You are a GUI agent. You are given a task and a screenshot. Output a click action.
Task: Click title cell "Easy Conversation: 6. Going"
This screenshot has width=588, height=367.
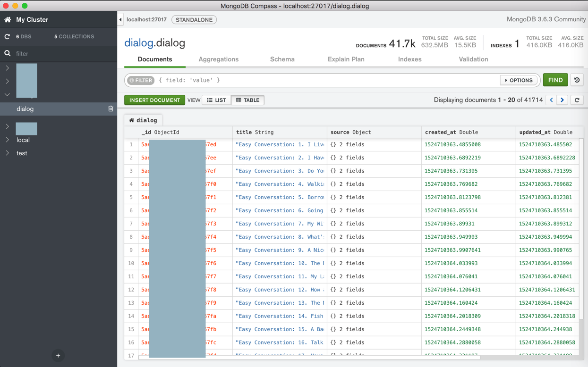coord(280,210)
